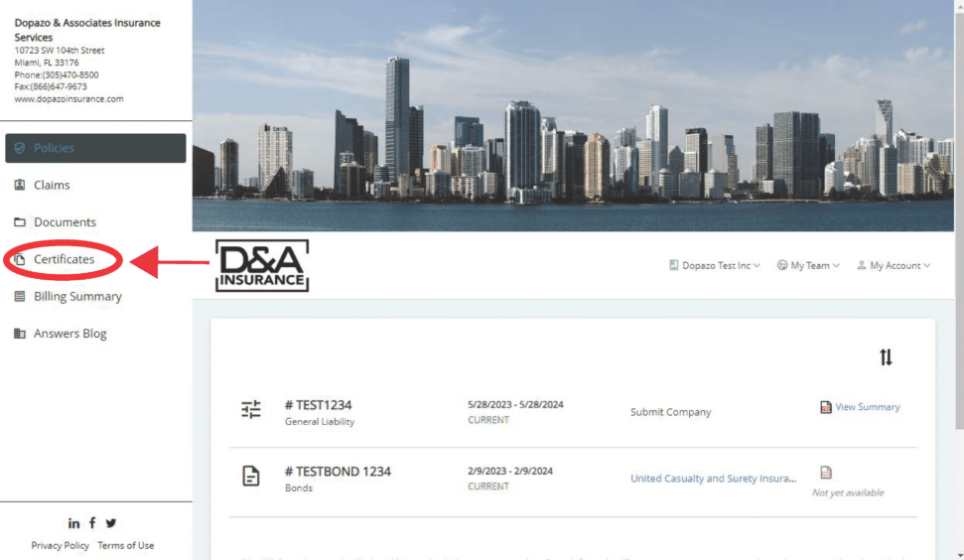Click the unavailable summary icon for TESTBOND
The width and height of the screenshot is (964, 560).
click(x=826, y=474)
